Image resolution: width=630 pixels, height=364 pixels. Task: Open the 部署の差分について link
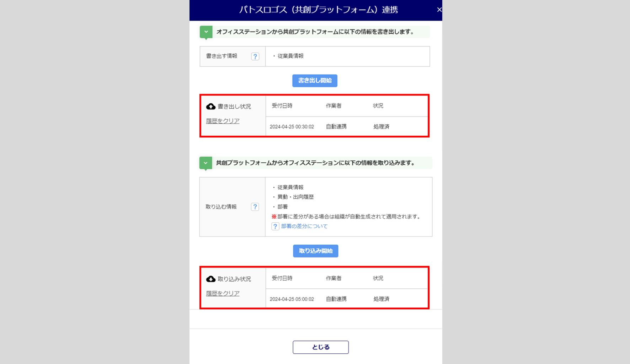304,226
